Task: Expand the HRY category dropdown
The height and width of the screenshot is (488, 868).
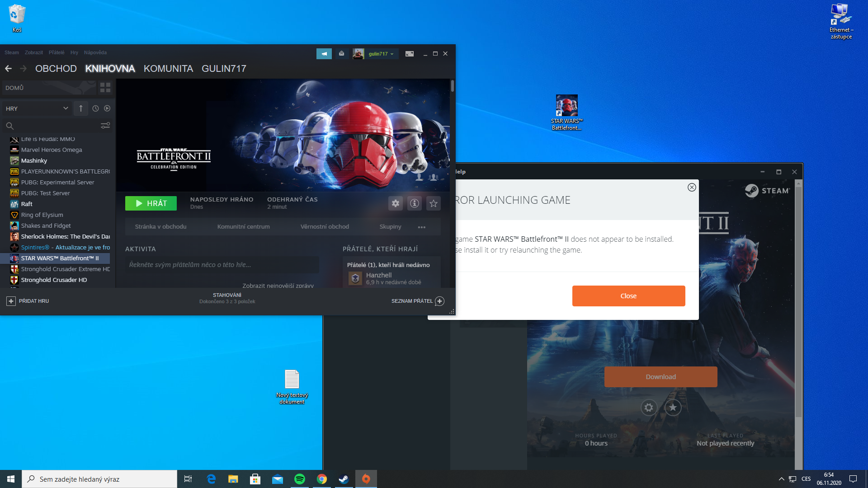Action: pos(66,108)
